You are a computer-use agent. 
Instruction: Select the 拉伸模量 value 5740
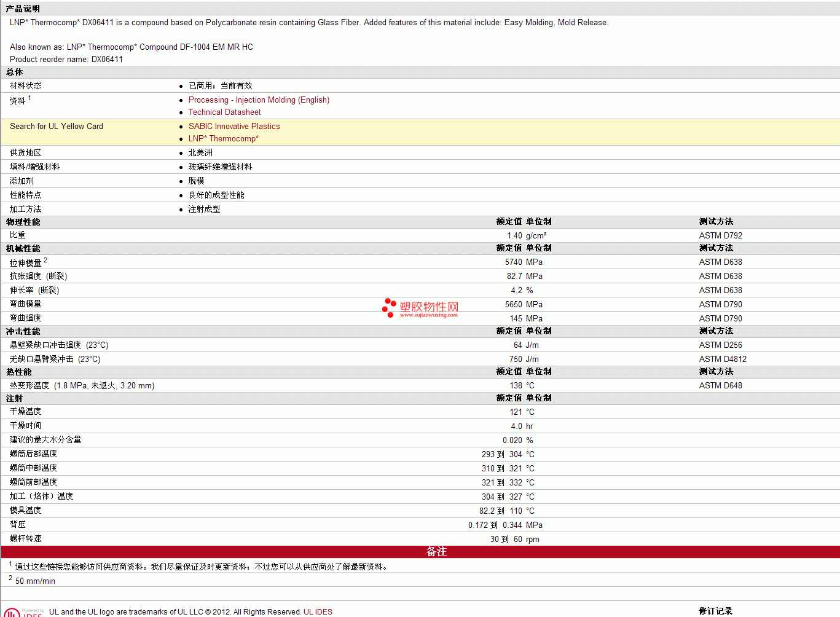coord(514,262)
